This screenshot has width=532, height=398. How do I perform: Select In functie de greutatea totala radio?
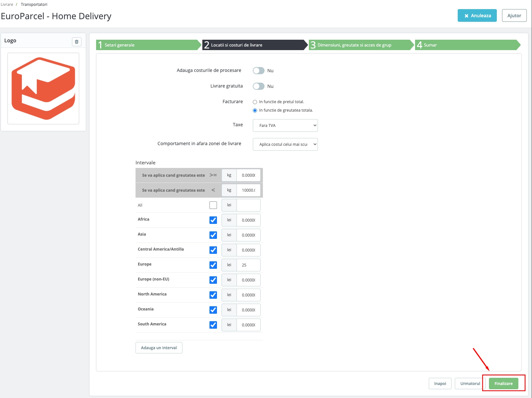pyautogui.click(x=255, y=110)
